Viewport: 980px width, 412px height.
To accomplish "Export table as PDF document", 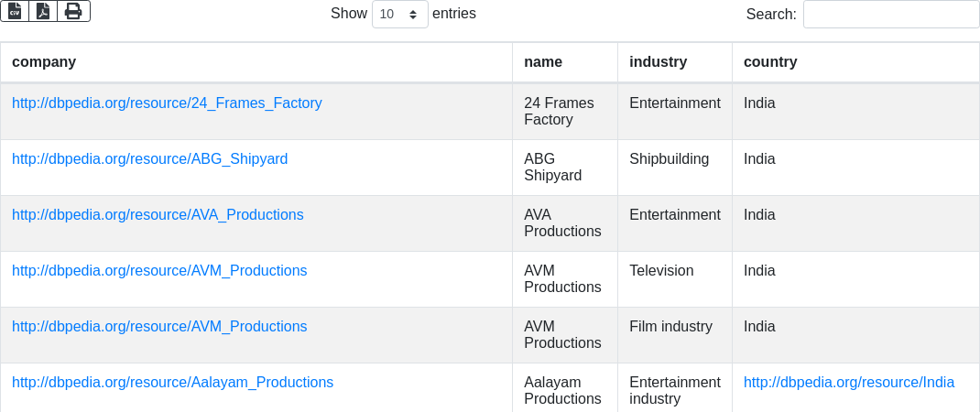I will coord(43,11).
